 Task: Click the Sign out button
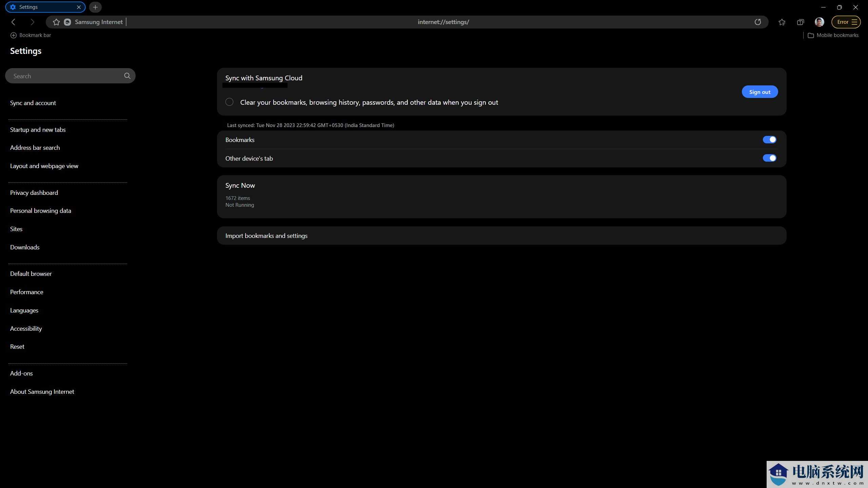click(759, 92)
